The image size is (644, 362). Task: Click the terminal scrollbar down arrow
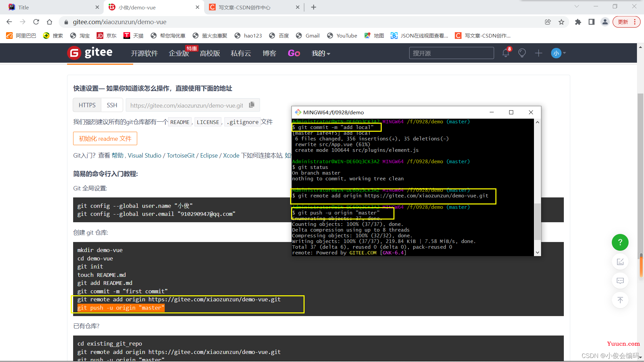click(x=537, y=252)
